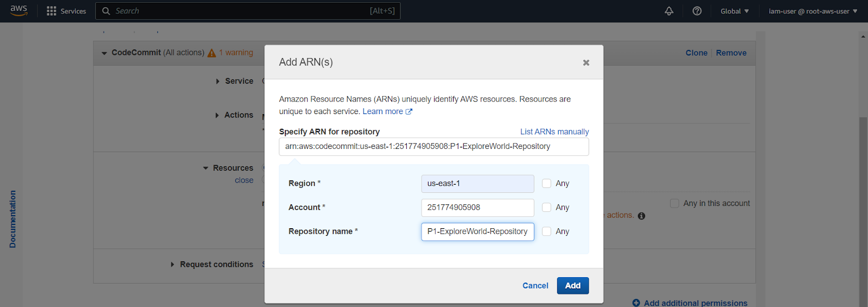
Task: Expand the Service row
Action: 218,82
